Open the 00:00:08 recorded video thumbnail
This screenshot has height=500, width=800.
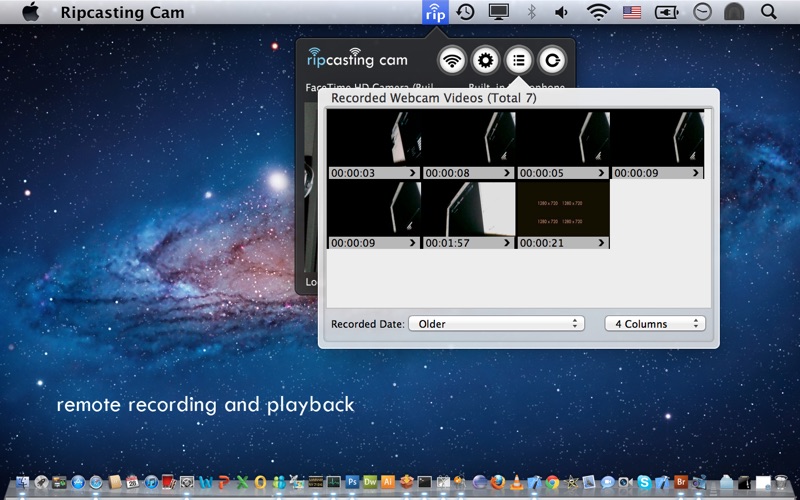[x=468, y=139]
